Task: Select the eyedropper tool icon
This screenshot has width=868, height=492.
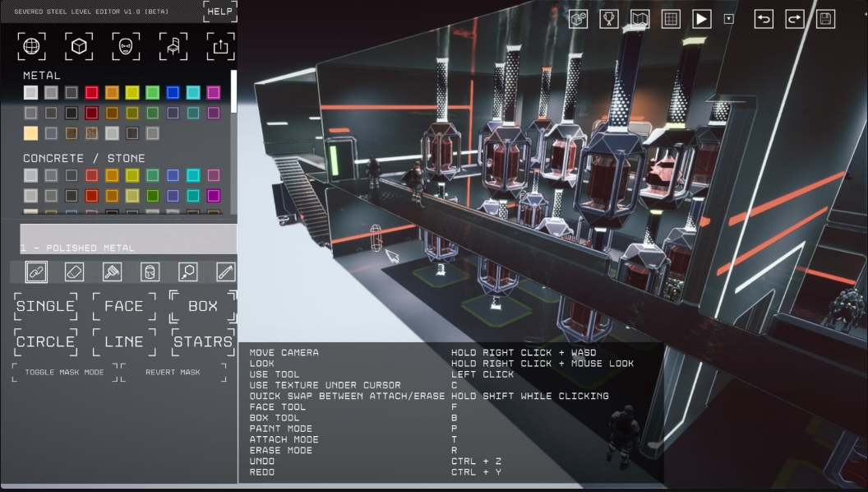Action: (226, 272)
